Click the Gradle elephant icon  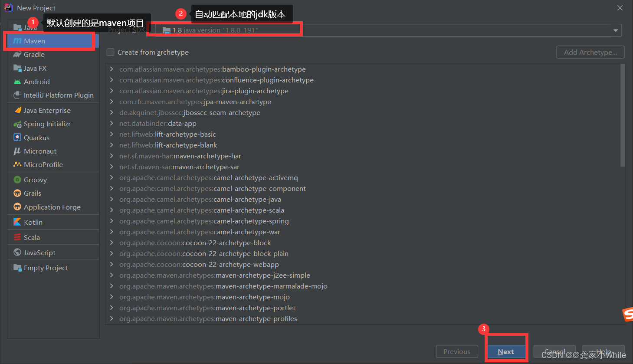[17, 54]
